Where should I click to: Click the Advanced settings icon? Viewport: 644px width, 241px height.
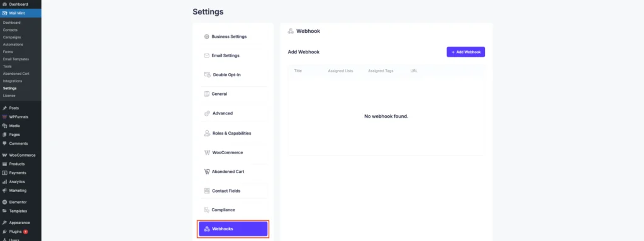click(x=207, y=113)
